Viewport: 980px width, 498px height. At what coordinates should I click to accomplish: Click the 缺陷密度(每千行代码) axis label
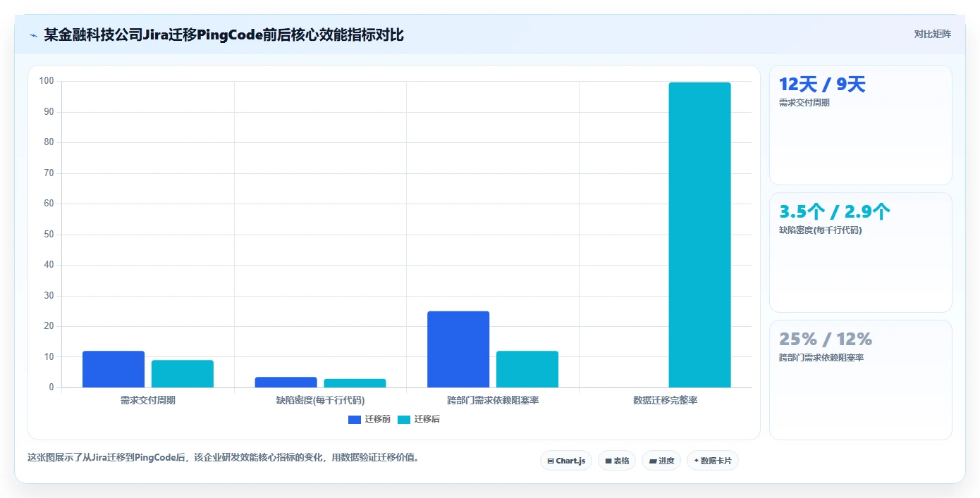coord(321,401)
